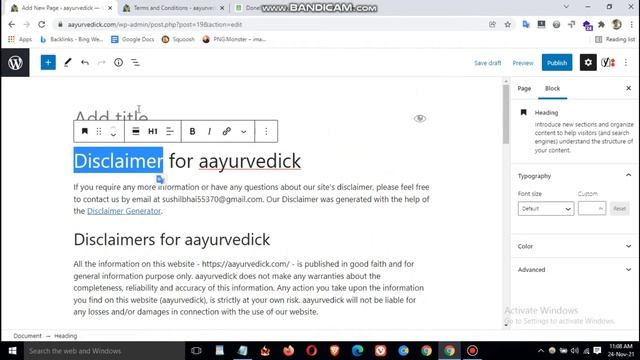Open the Yoast SEO panel icon
Image resolution: width=640 pixels, height=360 pixels.
coord(608,62)
